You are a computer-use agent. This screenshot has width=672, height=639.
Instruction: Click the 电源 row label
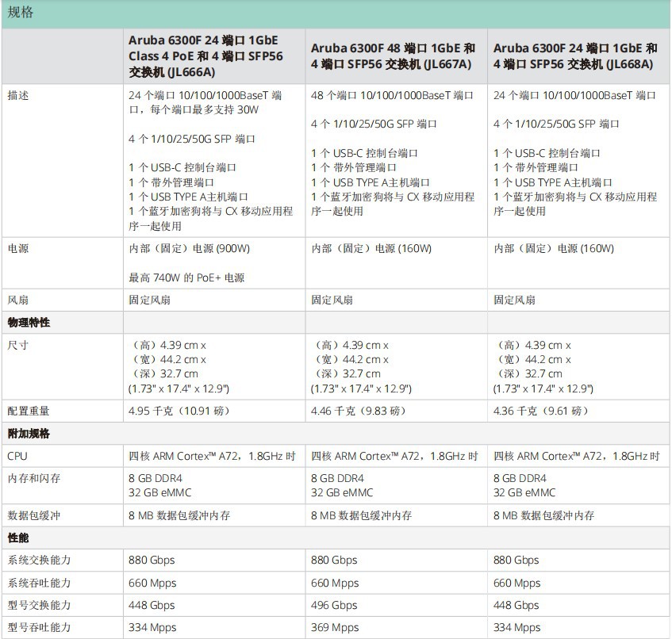(18, 248)
